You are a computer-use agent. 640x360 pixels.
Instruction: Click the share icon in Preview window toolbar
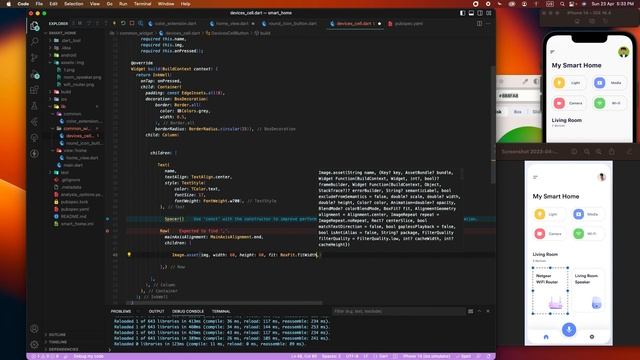(612, 151)
